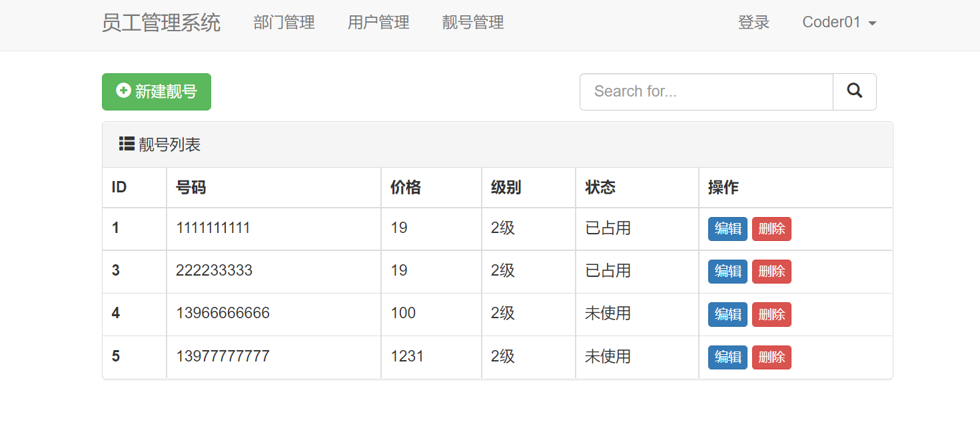Click the list icon beside 靓号列表

(x=126, y=143)
